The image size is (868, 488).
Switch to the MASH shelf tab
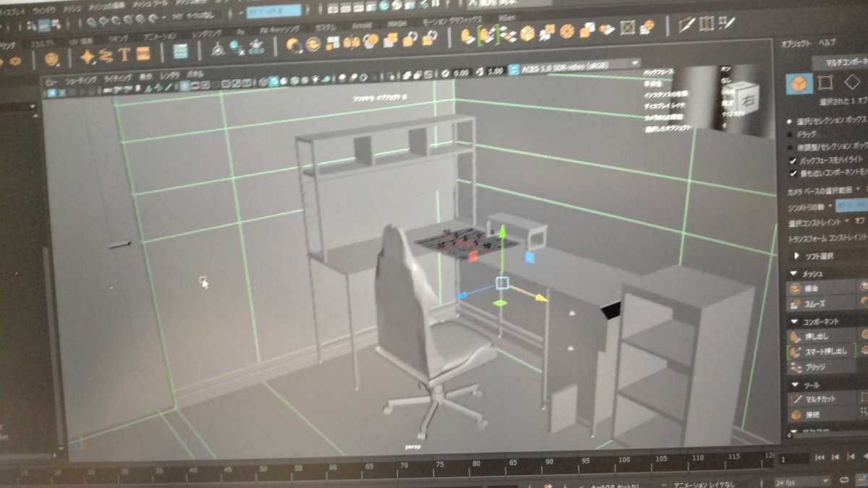(397, 23)
